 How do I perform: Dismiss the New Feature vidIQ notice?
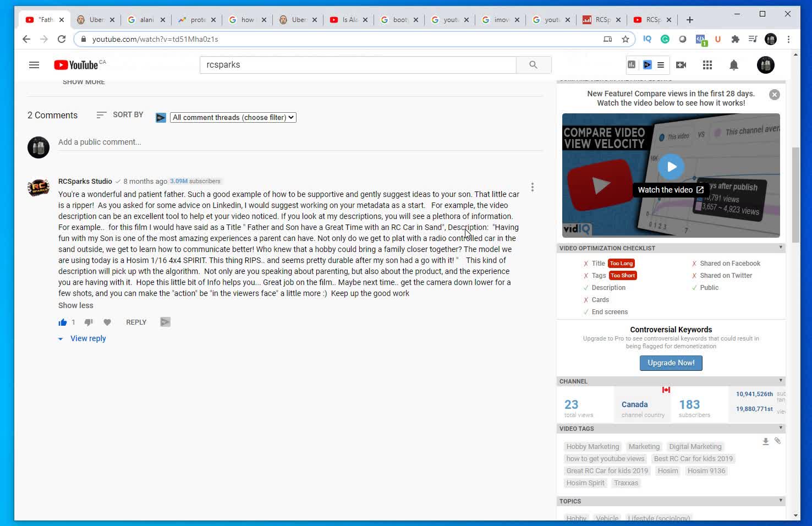coord(775,95)
